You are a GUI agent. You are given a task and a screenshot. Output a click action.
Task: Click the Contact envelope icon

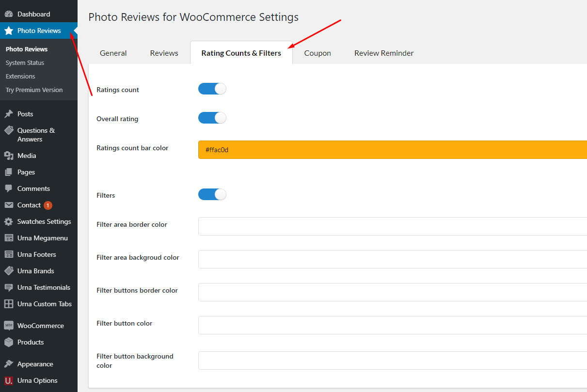pyautogui.click(x=9, y=205)
